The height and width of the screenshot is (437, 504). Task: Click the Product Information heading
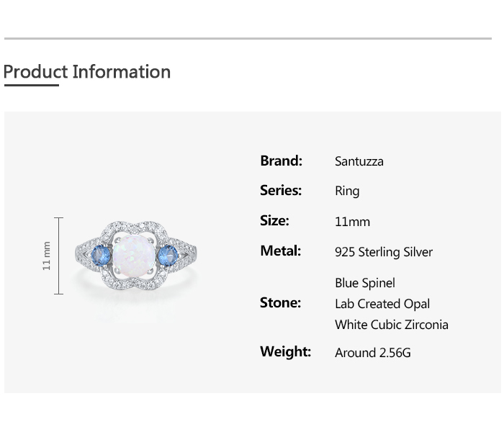tap(87, 72)
